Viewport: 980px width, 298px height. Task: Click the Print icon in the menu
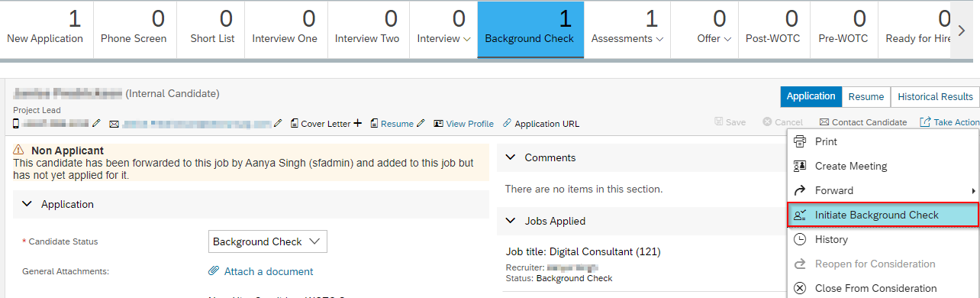(800, 141)
